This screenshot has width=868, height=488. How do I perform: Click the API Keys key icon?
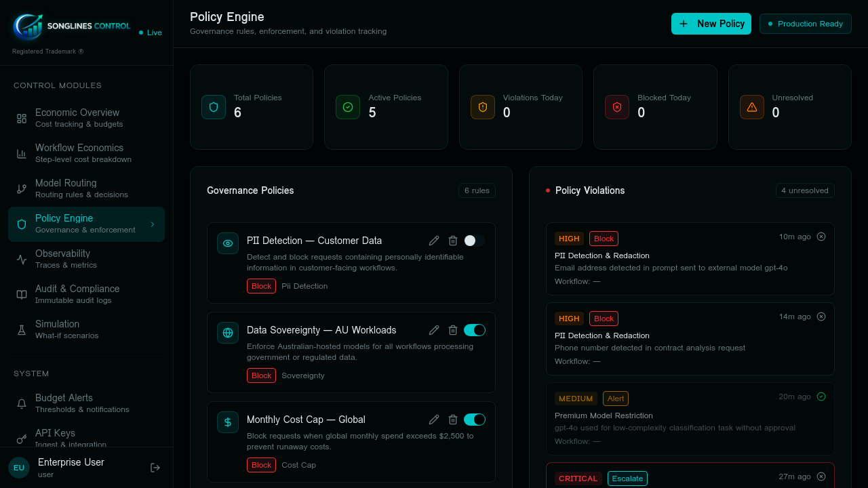coord(22,439)
